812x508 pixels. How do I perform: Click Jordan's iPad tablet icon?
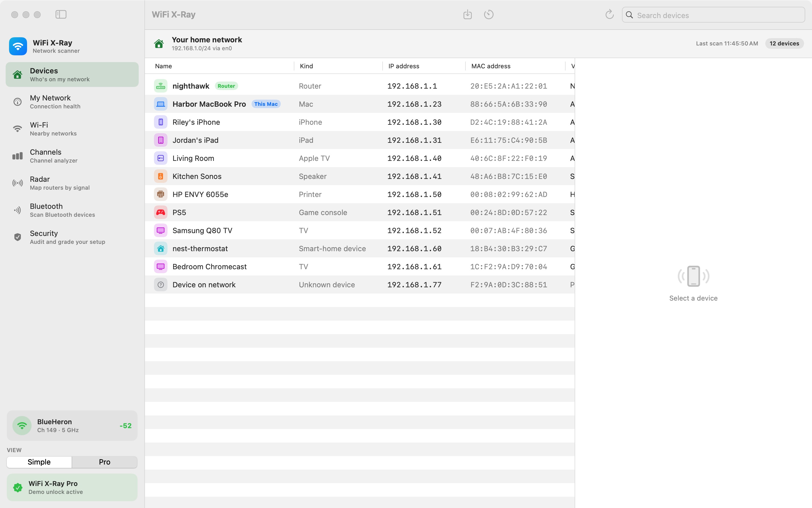point(161,140)
